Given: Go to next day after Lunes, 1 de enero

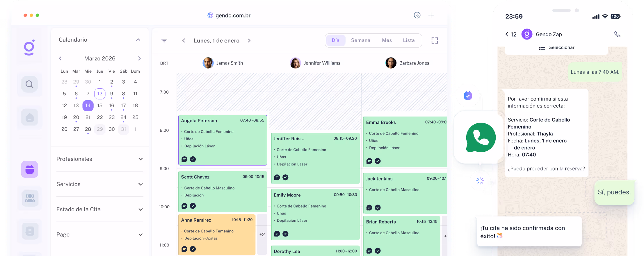Looking at the screenshot, I should click(x=249, y=41).
